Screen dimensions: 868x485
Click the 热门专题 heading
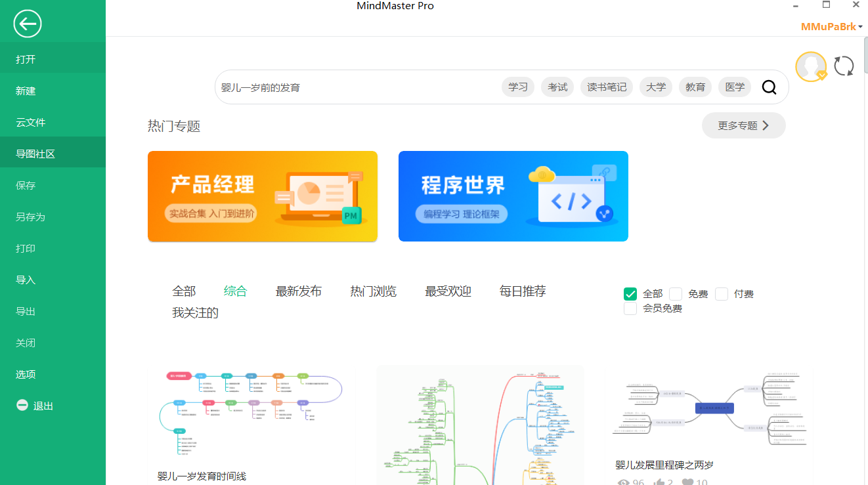[174, 127]
